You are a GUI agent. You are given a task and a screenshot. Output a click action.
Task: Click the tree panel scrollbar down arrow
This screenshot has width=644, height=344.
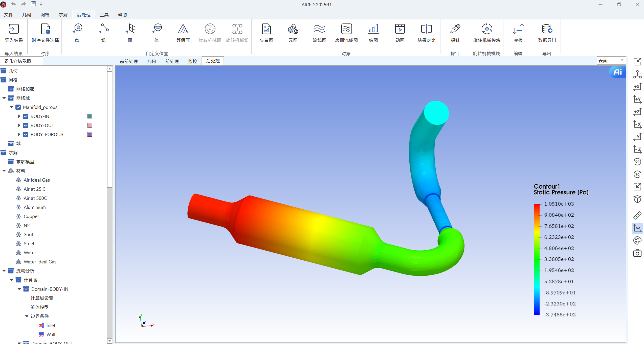tap(109, 341)
